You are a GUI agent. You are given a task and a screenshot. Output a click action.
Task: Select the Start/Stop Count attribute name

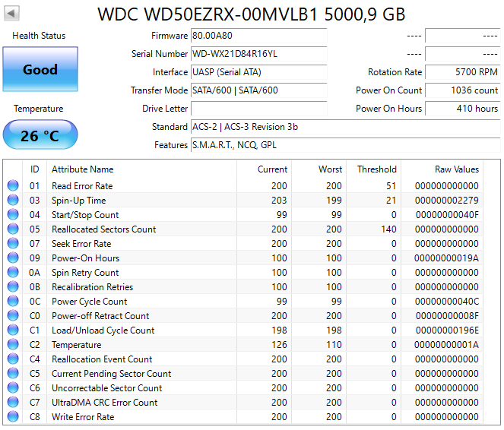[x=85, y=215]
